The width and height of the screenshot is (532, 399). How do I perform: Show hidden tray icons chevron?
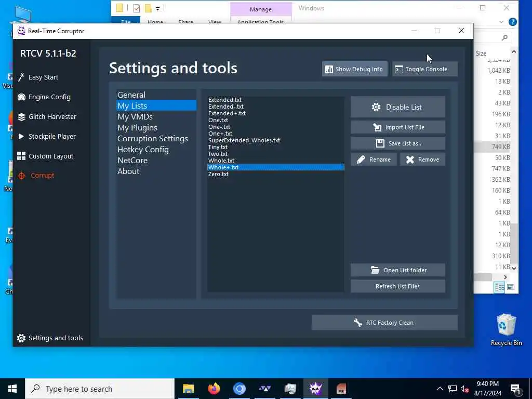coord(440,389)
